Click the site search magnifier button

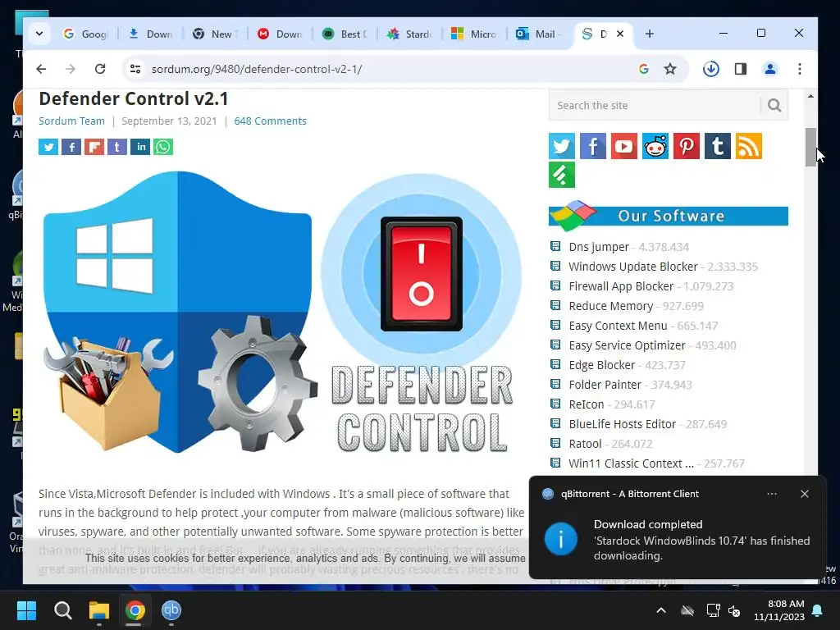click(774, 106)
